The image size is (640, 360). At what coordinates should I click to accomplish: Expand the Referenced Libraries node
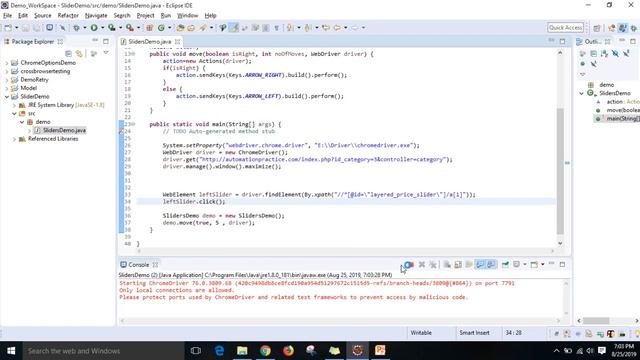click(x=14, y=139)
